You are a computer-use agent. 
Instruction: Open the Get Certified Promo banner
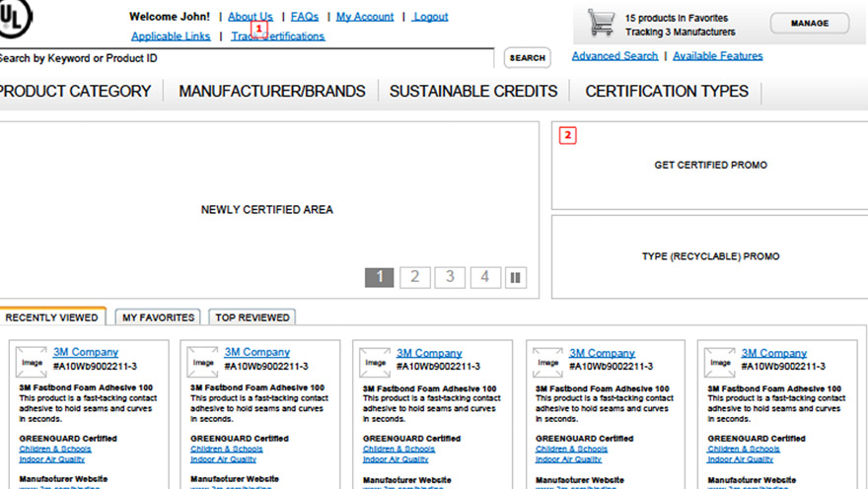[x=710, y=166]
